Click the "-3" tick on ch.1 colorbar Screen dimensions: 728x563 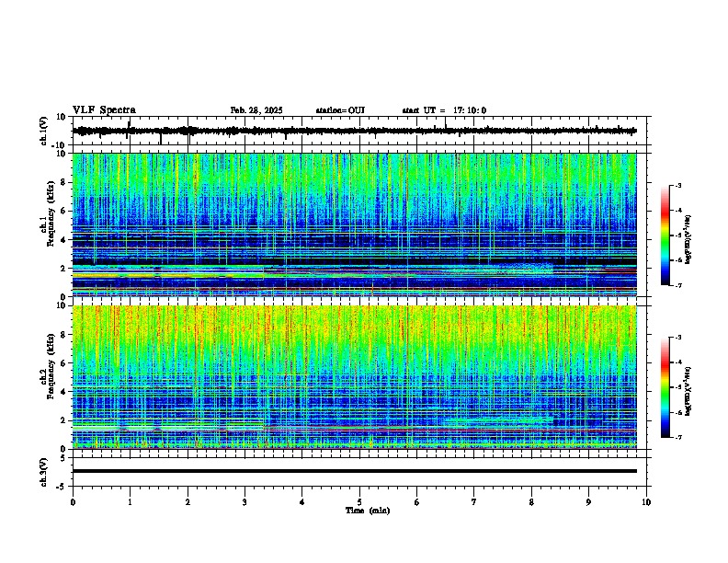(677, 185)
